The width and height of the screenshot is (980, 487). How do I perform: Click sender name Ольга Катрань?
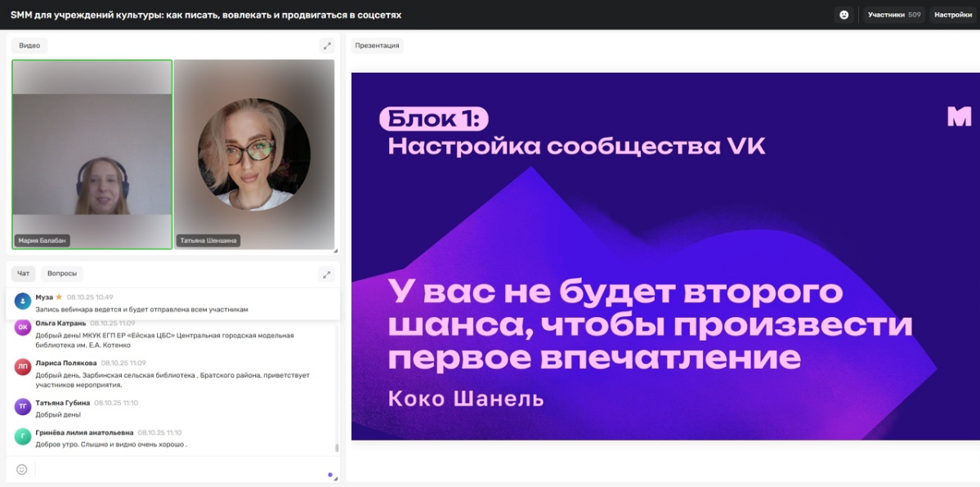coord(60,324)
